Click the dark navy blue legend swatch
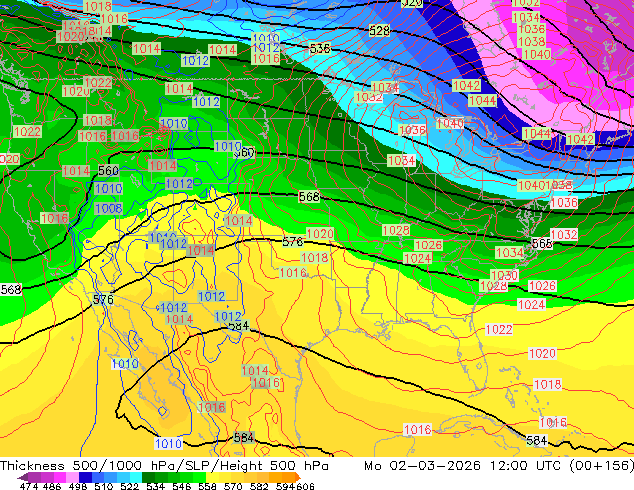634x490 pixels. (x=85, y=477)
